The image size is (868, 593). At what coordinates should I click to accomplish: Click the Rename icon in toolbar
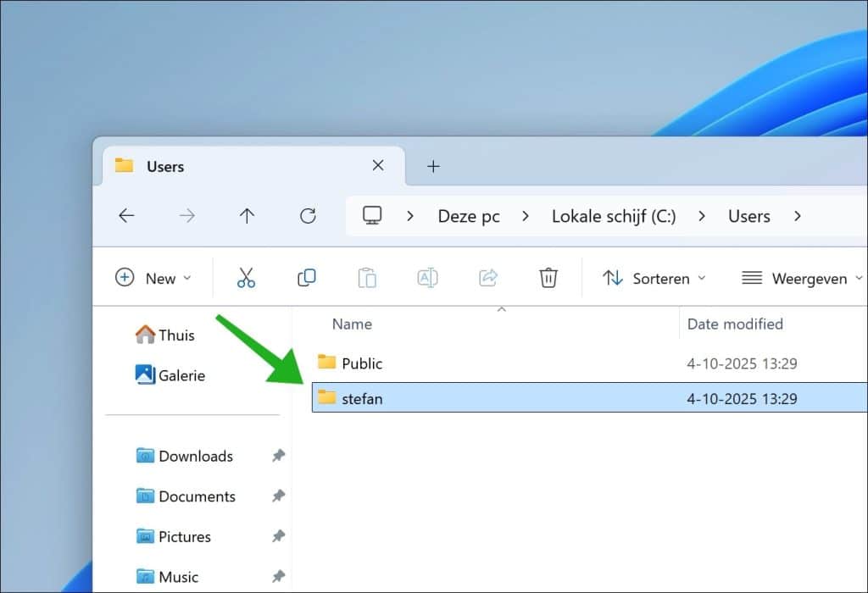[x=427, y=278]
